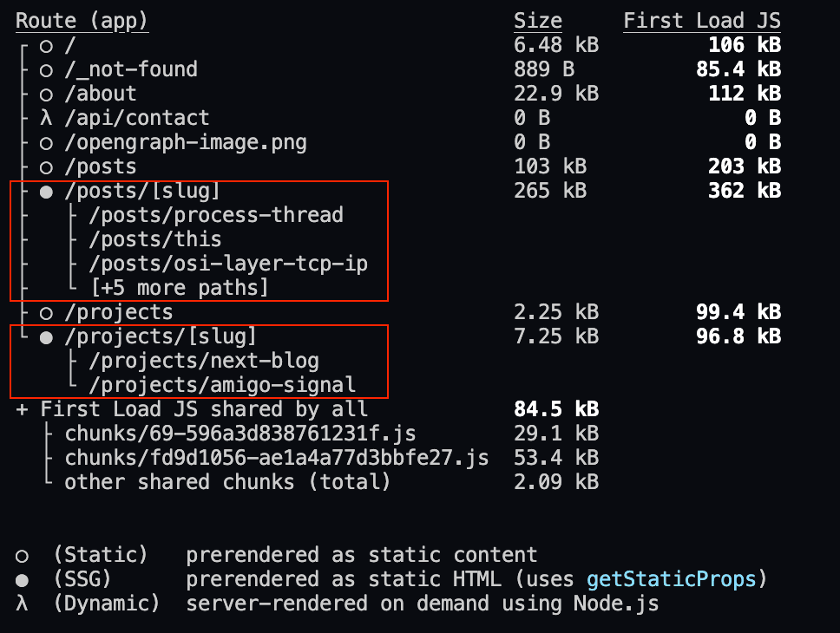Select the /posts/process-thread path
Screen dimensions: 840x633
216,215
